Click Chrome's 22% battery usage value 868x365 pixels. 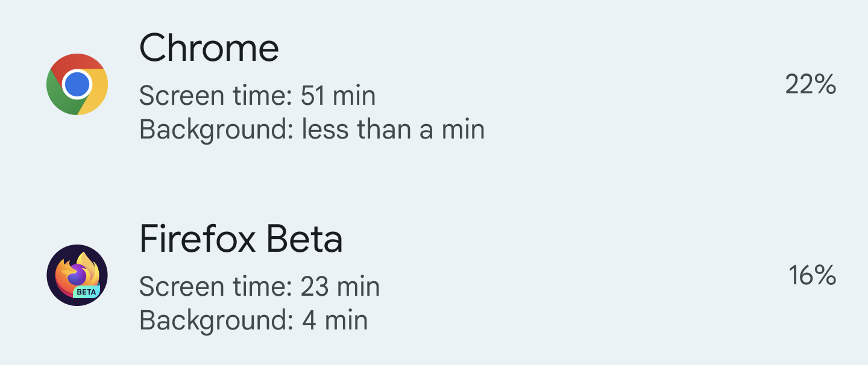pyautogui.click(x=811, y=85)
